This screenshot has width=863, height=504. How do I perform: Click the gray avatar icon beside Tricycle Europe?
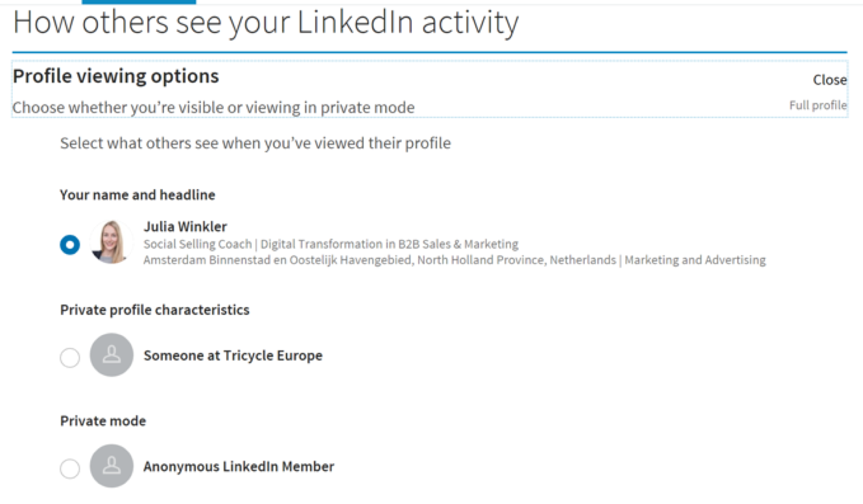(x=112, y=355)
